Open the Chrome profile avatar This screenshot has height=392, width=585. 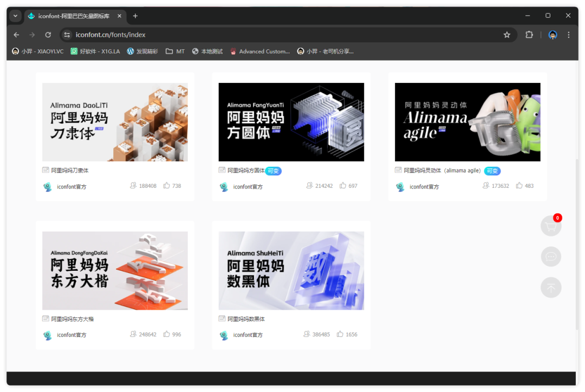point(552,35)
